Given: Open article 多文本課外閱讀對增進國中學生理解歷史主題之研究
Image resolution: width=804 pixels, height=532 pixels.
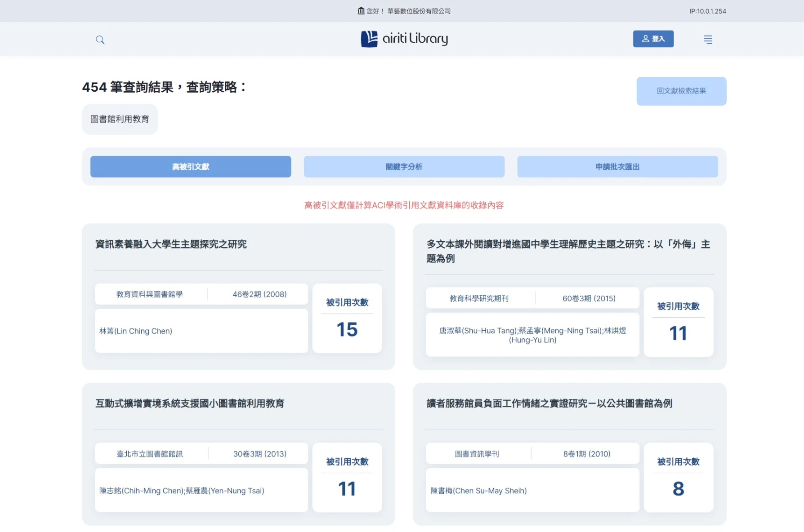Looking at the screenshot, I should point(568,251).
